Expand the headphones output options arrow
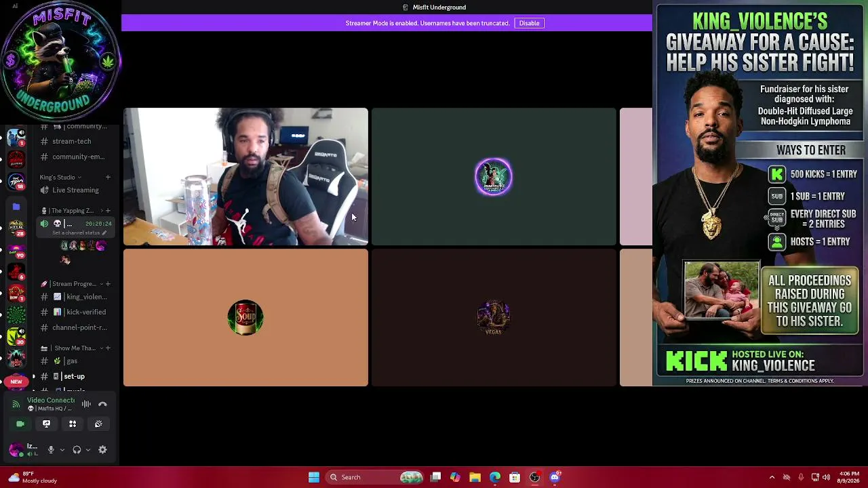Viewport: 868px width, 488px height. [87, 449]
